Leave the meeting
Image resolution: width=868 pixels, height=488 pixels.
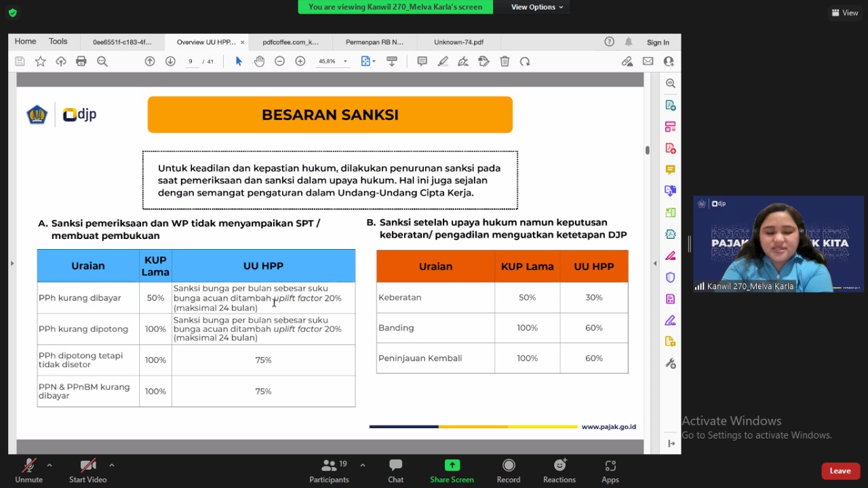tap(840, 471)
